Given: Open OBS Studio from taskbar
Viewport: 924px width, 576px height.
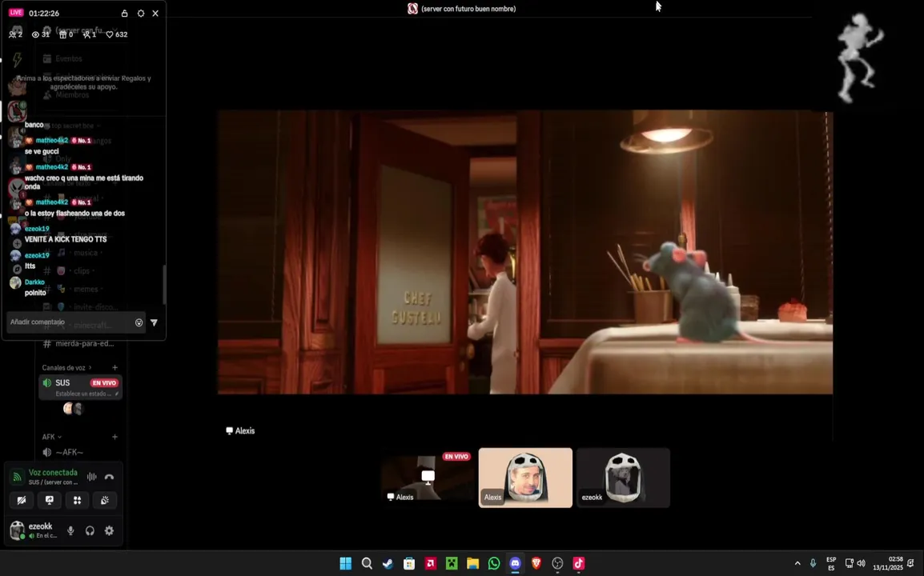Looking at the screenshot, I should pos(557,564).
